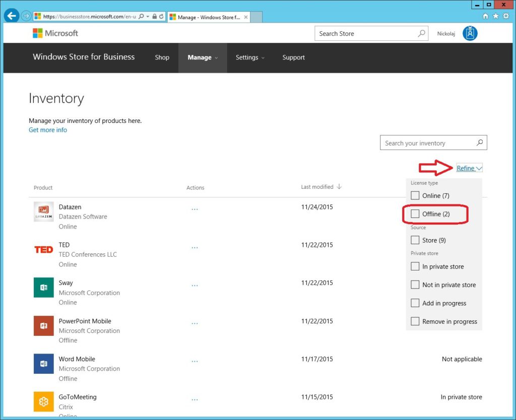Collapse the Refine filter dropdown
Image resolution: width=516 pixels, height=420 pixels.
pyautogui.click(x=469, y=168)
